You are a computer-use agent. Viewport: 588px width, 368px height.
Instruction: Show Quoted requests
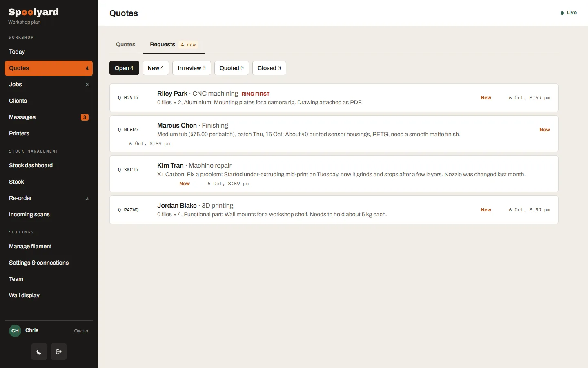coord(232,68)
